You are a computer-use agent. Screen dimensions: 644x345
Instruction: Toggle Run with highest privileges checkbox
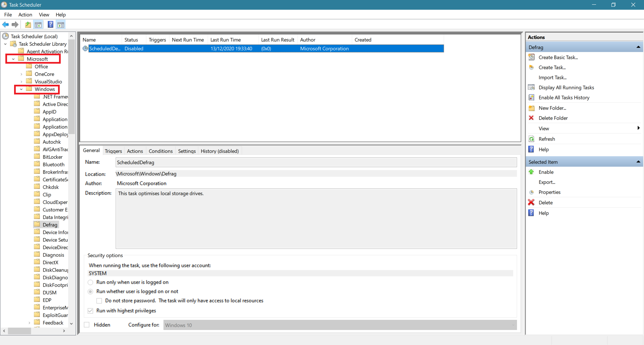90,311
